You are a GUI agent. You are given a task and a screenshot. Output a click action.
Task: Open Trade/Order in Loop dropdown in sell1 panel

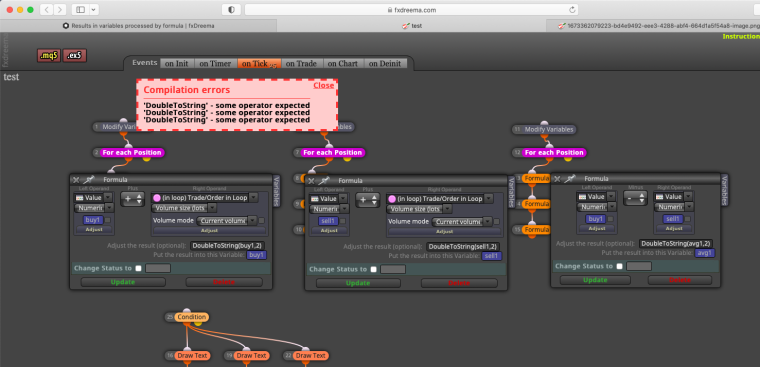(440, 199)
